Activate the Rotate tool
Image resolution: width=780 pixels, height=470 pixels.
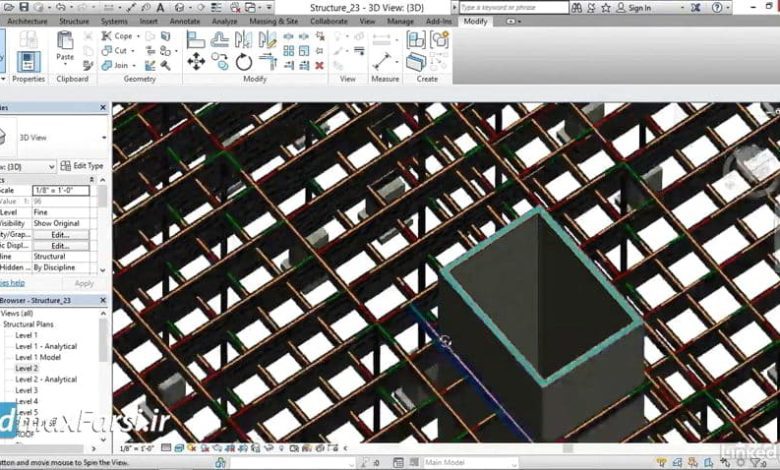(244, 62)
